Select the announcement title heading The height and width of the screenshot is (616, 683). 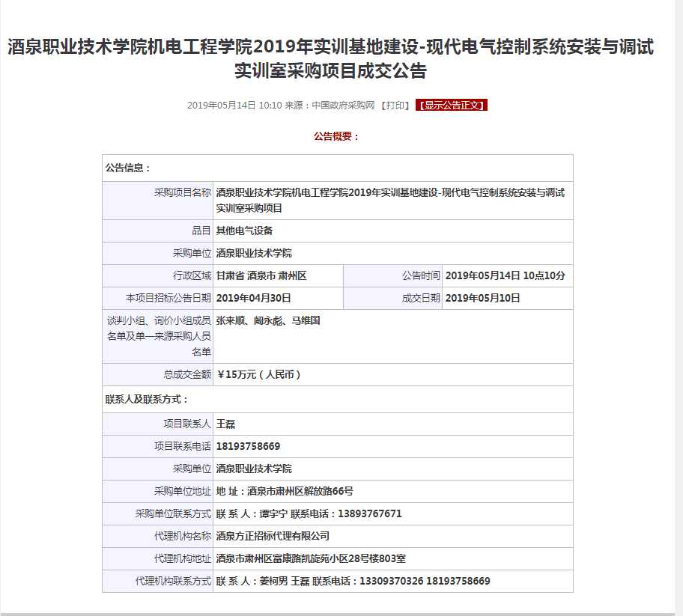pos(330,59)
